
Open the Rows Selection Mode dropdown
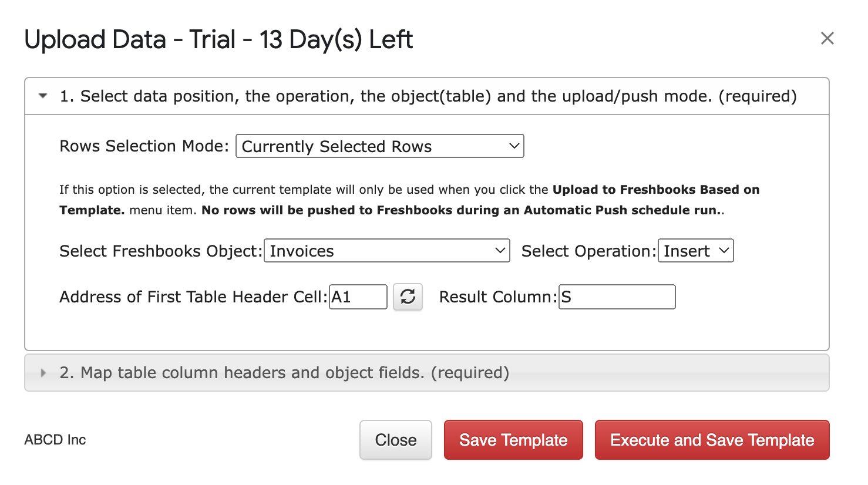[379, 146]
